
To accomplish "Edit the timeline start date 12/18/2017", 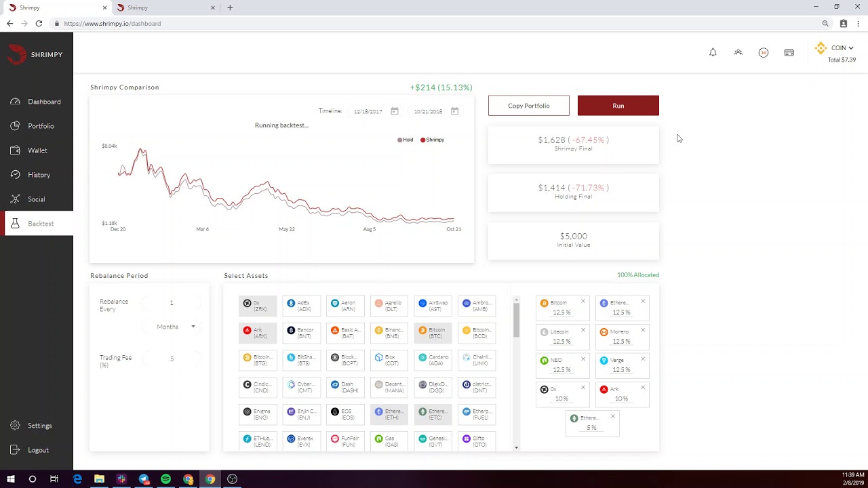I will (x=368, y=111).
